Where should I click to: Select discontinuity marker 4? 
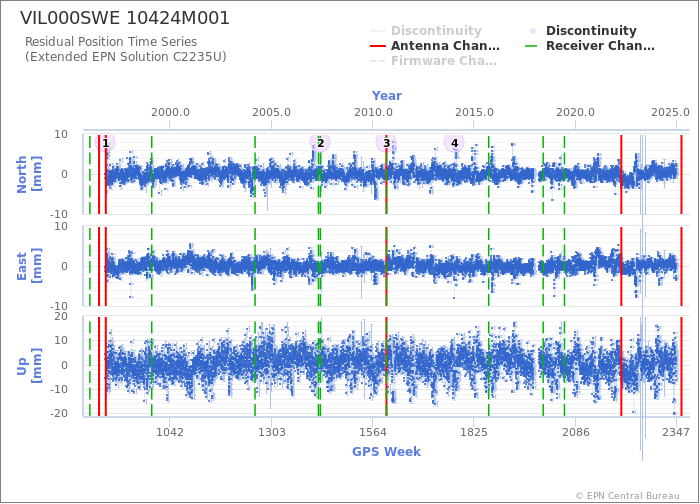tap(454, 143)
